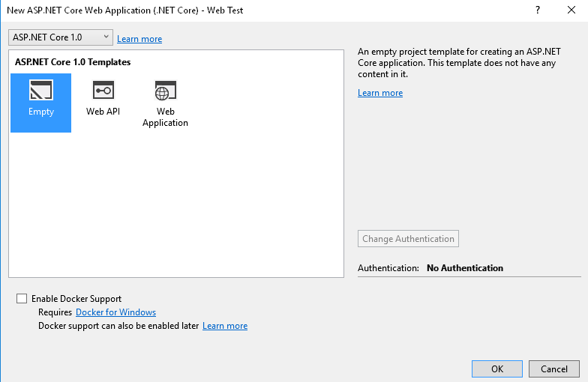Screen dimensions: 588x382
Task: Open the Docker for Windows link
Action: click(115, 312)
